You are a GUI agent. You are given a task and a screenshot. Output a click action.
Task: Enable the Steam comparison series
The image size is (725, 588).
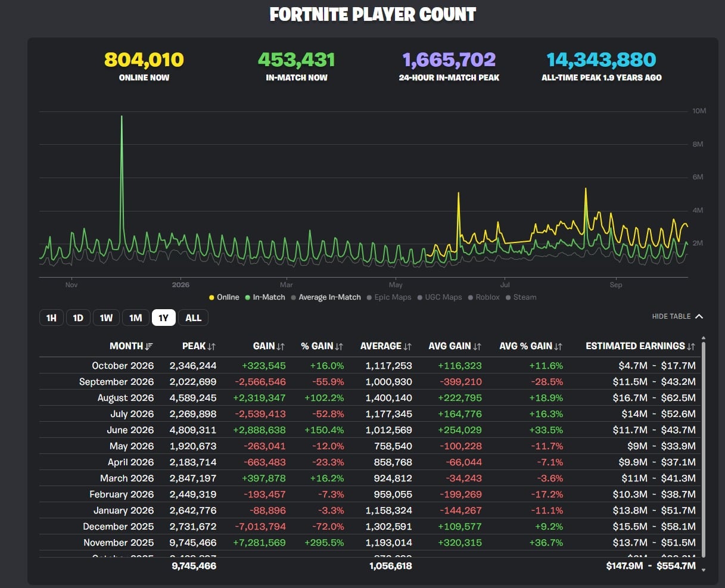[521, 297]
